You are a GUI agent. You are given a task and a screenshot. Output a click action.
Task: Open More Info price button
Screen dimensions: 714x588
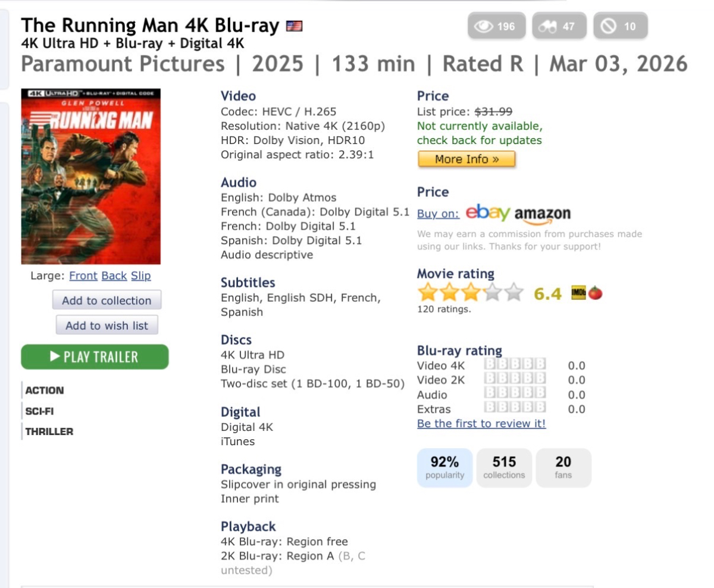(466, 159)
